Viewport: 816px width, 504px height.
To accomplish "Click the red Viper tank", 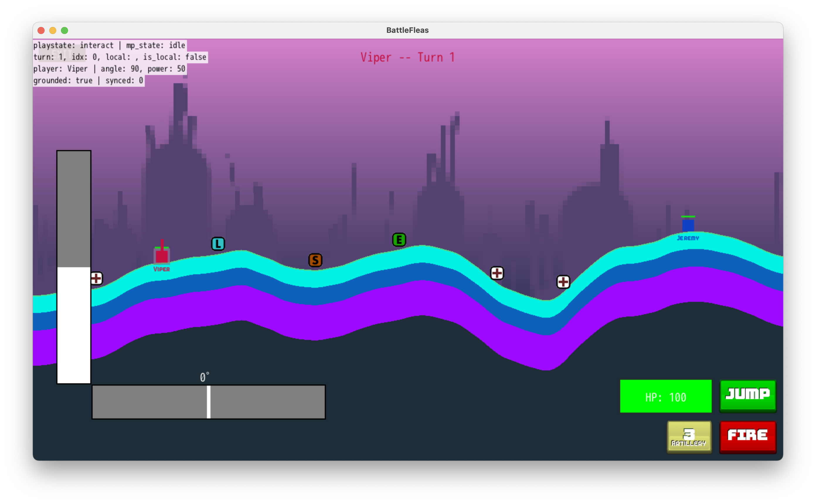I will (x=162, y=256).
